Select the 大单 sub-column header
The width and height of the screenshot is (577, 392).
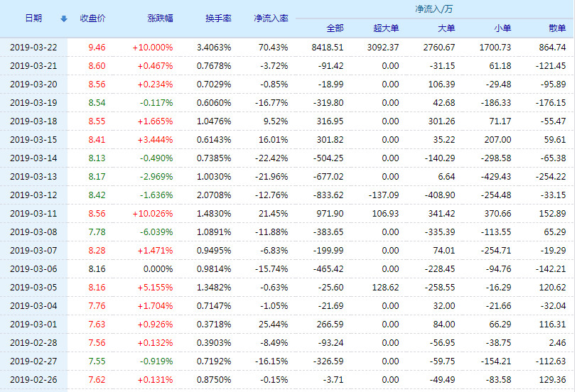(x=446, y=28)
